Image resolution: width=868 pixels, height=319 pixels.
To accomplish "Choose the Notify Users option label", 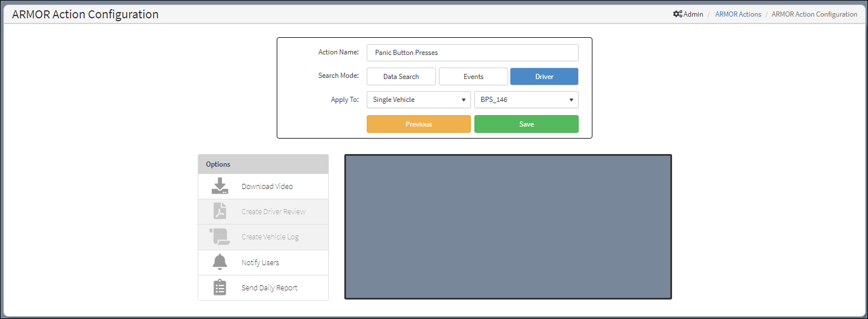I will (x=260, y=262).
